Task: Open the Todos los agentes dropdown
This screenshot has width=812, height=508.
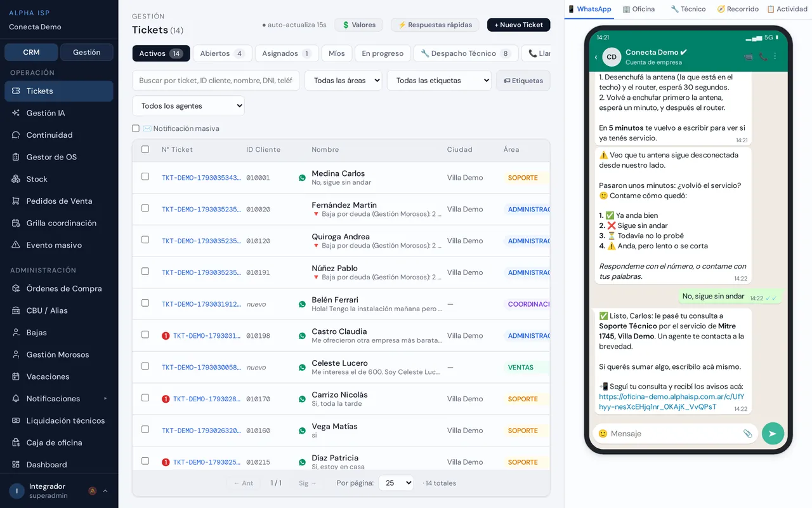Action: (x=188, y=106)
